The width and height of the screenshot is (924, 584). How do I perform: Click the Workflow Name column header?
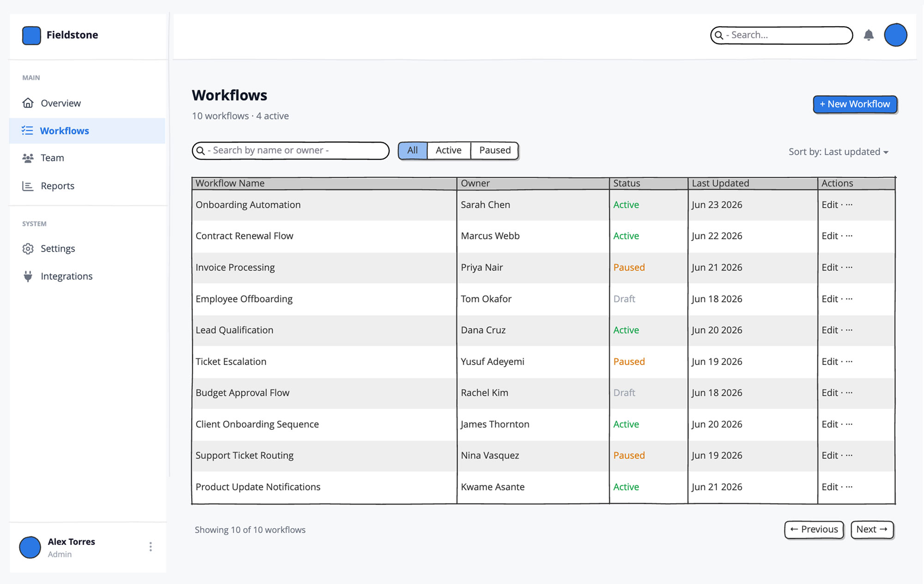pos(324,183)
